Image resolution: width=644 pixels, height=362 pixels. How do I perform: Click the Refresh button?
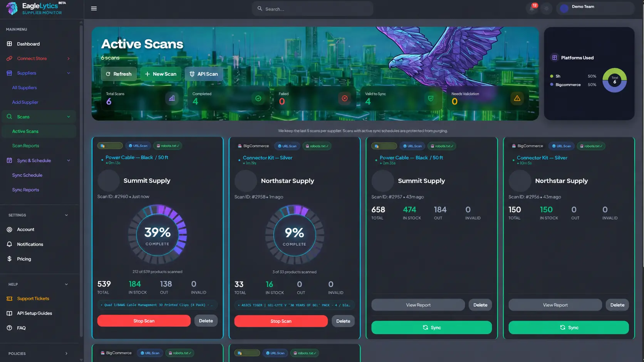click(x=119, y=74)
